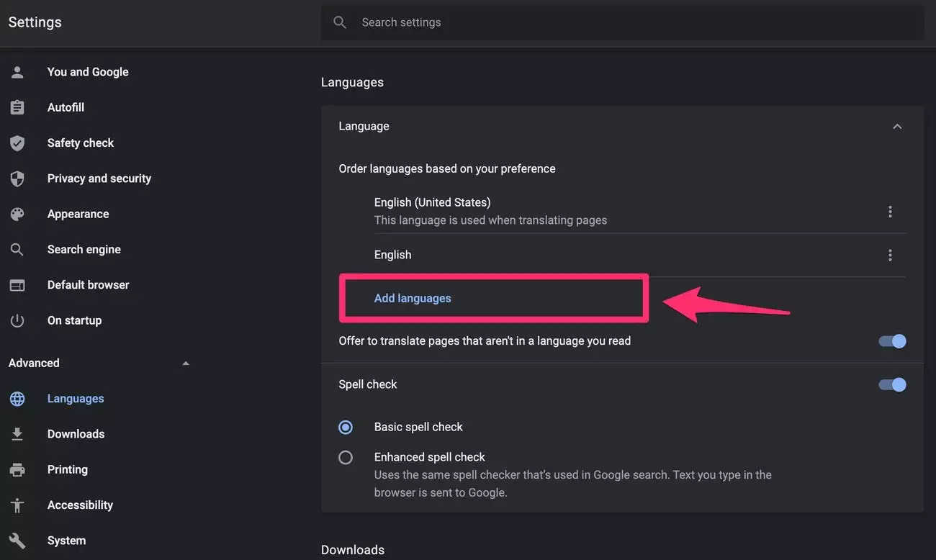
Task: Click the Appearance palette icon
Action: (17, 214)
